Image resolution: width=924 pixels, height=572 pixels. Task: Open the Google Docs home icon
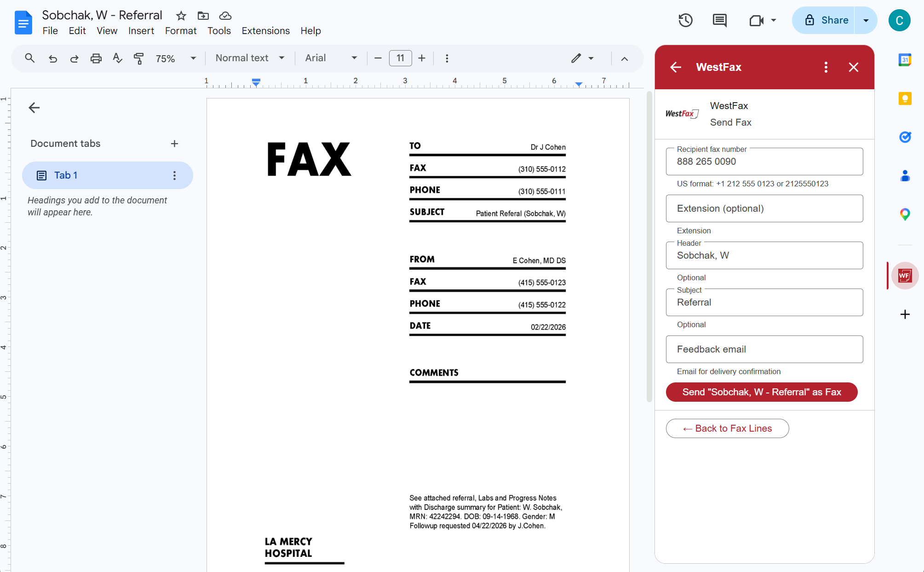coord(23,23)
